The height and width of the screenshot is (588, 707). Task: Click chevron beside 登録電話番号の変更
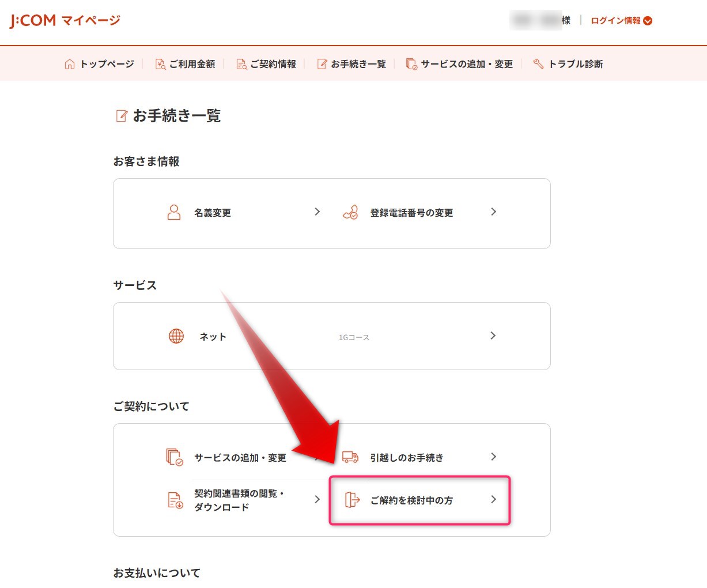pyautogui.click(x=493, y=212)
